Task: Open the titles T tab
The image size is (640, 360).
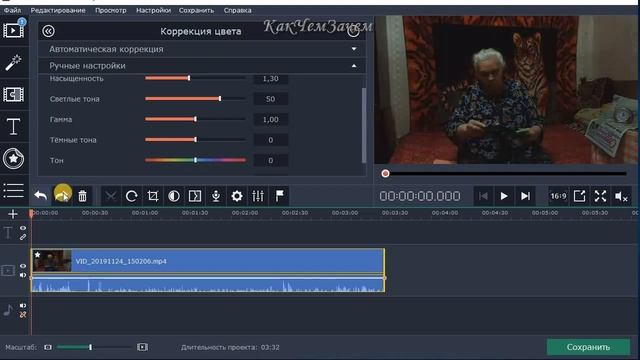Action: [x=13, y=127]
